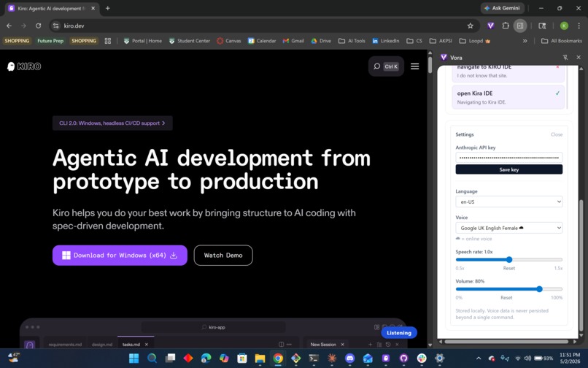588x368 pixels.
Task: Open the Chrome extensions puzzle icon
Action: pyautogui.click(x=506, y=26)
